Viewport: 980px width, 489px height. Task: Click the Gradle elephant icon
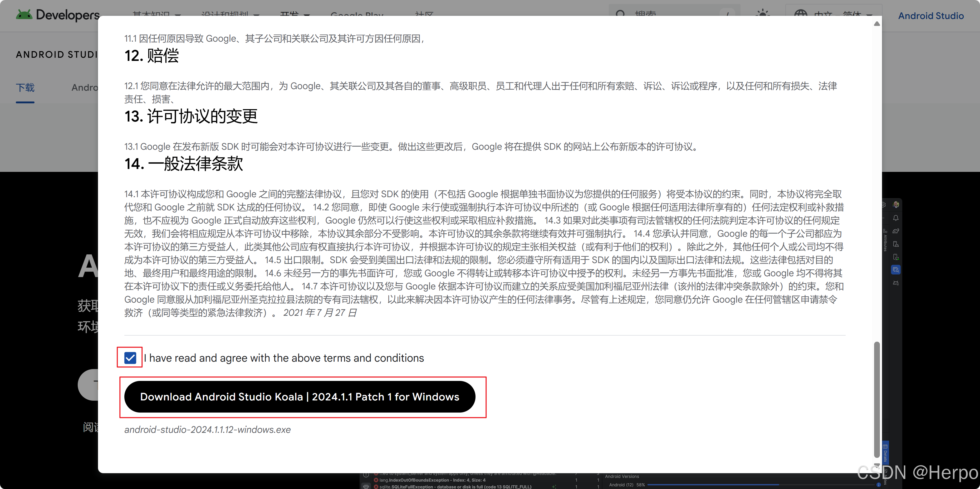[896, 231]
